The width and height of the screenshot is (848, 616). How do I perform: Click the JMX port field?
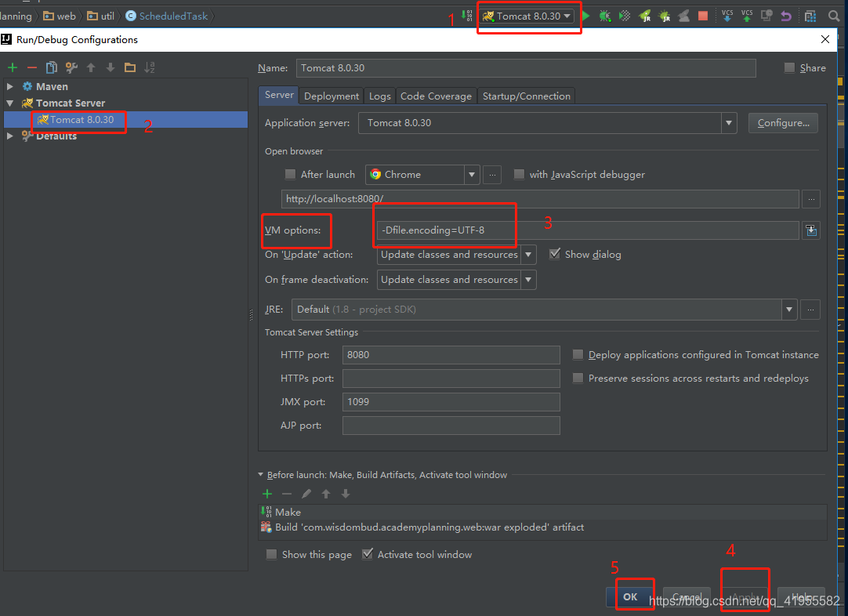(x=451, y=402)
